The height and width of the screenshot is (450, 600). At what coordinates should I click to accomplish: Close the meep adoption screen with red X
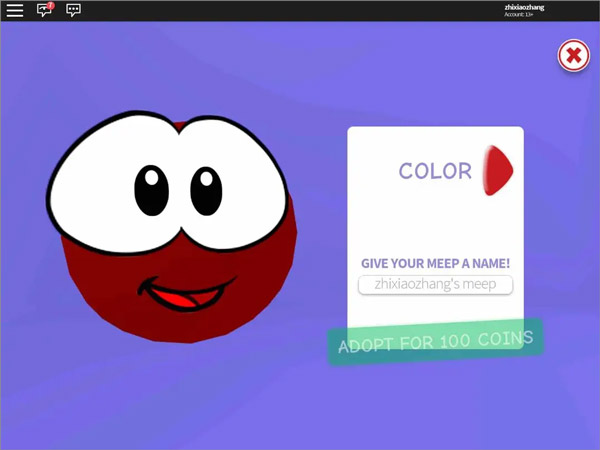pyautogui.click(x=573, y=56)
